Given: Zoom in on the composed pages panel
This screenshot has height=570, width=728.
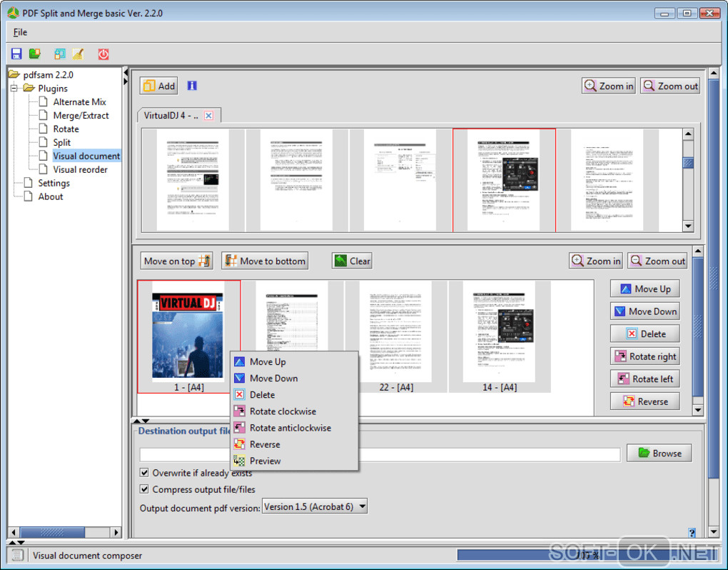Looking at the screenshot, I should [596, 261].
